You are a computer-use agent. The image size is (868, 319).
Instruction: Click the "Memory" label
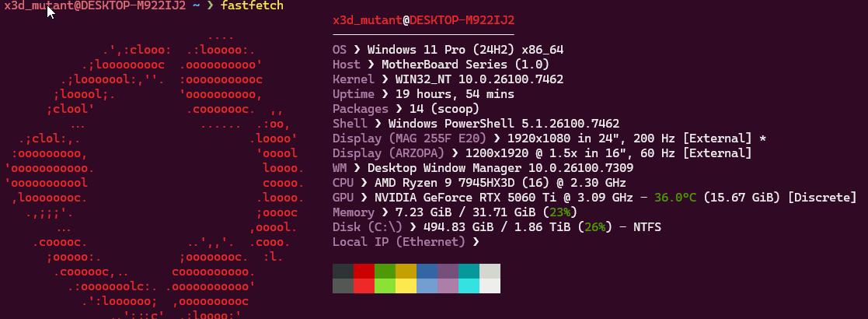click(x=353, y=212)
